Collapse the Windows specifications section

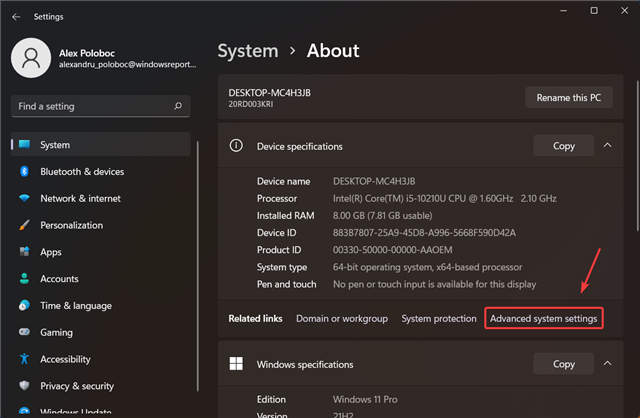[607, 365]
